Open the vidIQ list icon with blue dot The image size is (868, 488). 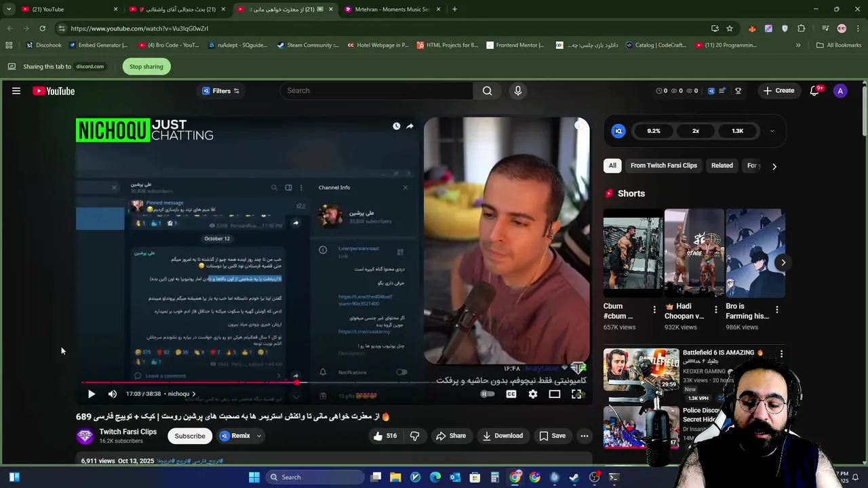click(722, 91)
